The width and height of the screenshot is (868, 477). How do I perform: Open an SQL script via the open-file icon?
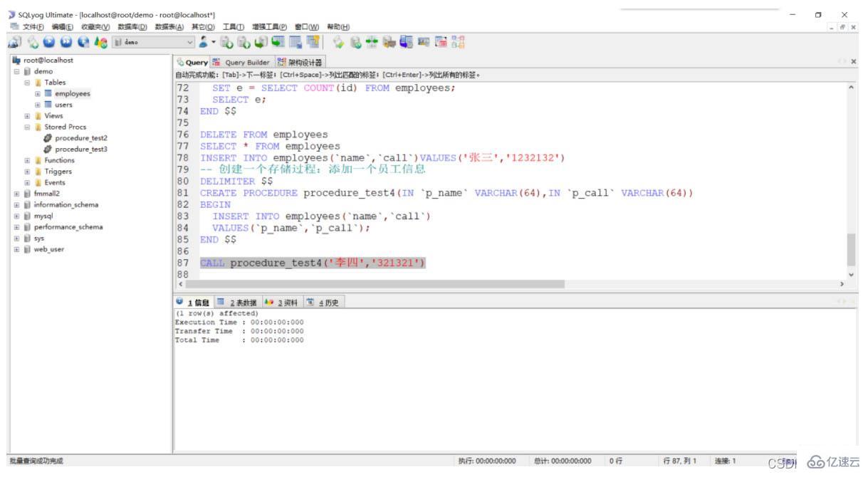pyautogui.click(x=226, y=42)
